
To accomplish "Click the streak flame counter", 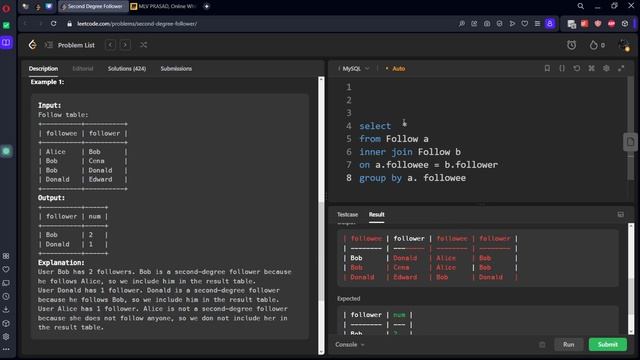I will [x=597, y=45].
